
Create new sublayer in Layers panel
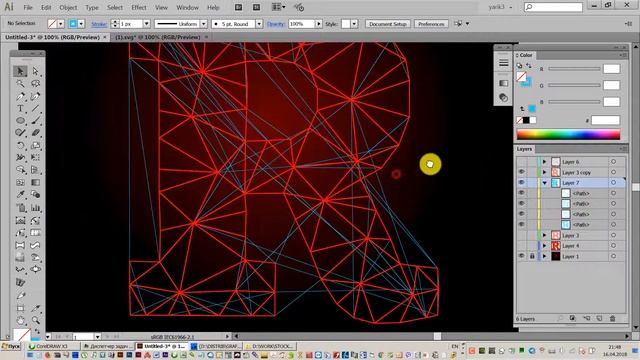point(587,318)
